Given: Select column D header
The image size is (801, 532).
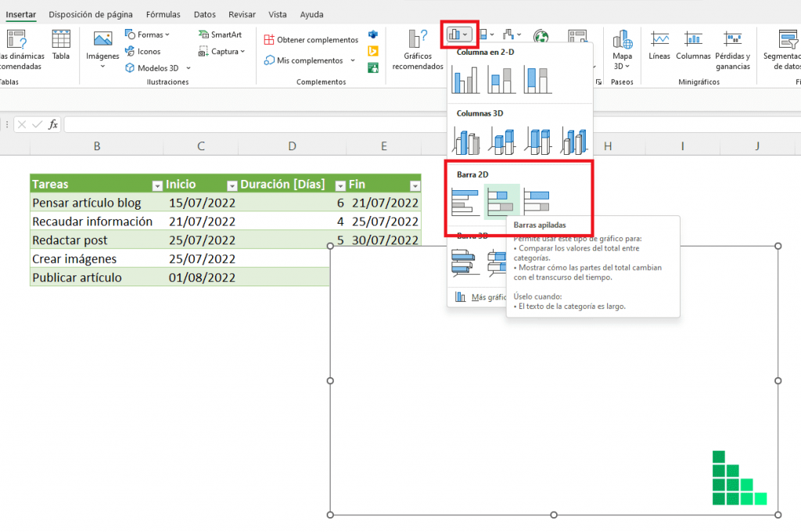Looking at the screenshot, I should (x=293, y=146).
